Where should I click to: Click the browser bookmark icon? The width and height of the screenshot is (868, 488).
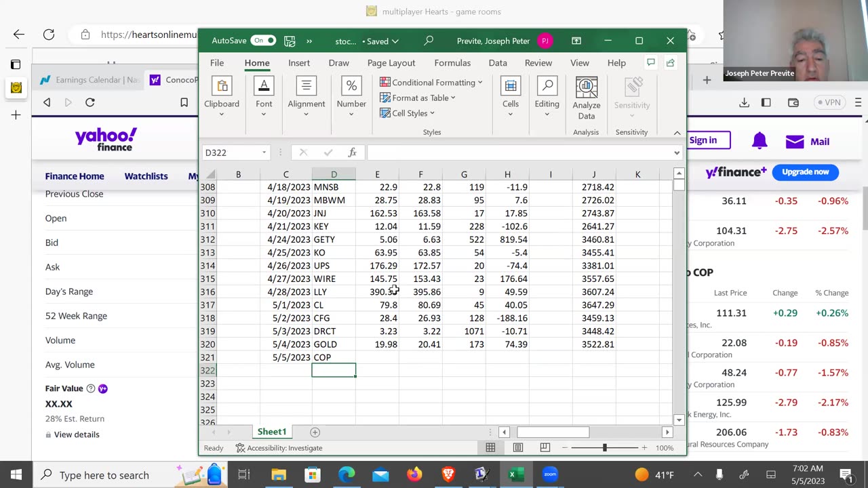tap(184, 102)
